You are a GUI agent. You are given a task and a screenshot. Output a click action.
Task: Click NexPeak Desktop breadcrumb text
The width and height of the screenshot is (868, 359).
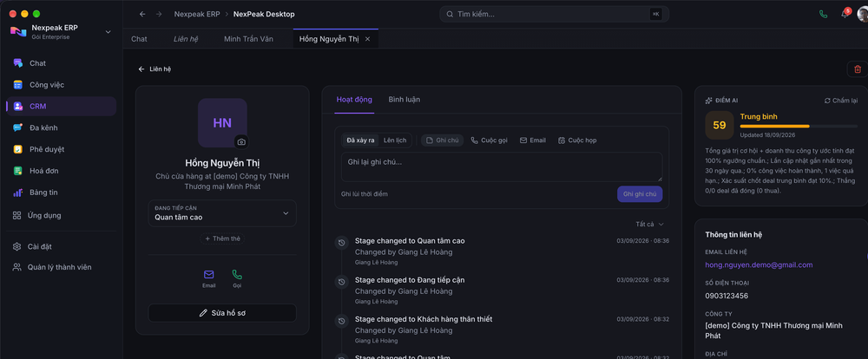coord(264,14)
